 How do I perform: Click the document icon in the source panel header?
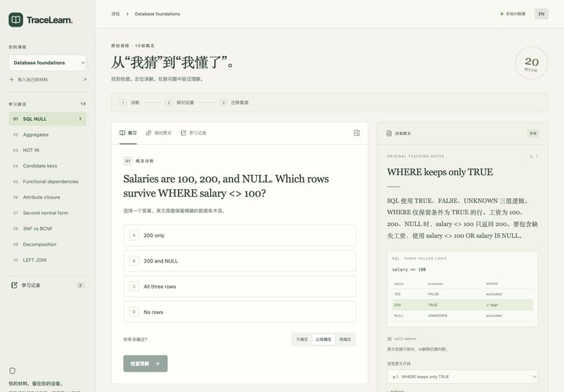point(389,133)
